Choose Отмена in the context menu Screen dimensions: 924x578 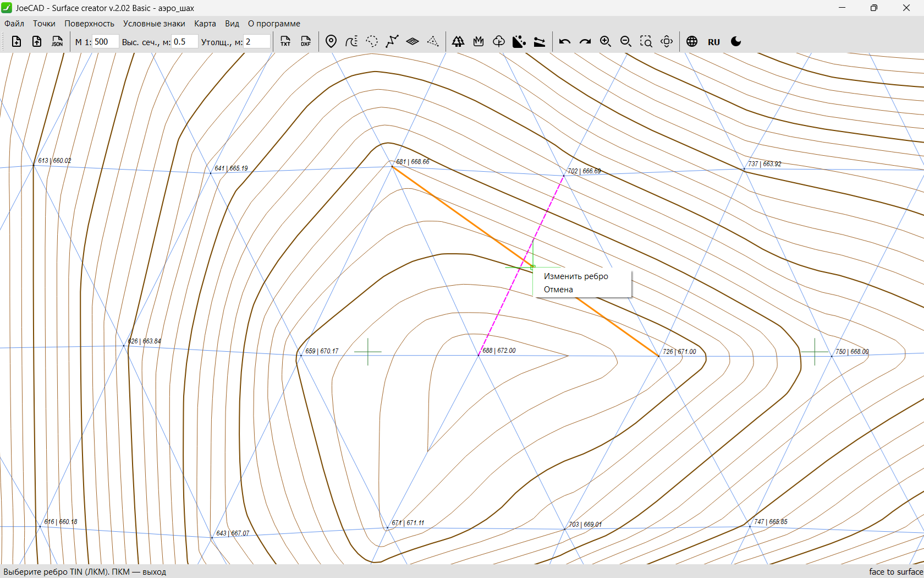click(x=558, y=290)
